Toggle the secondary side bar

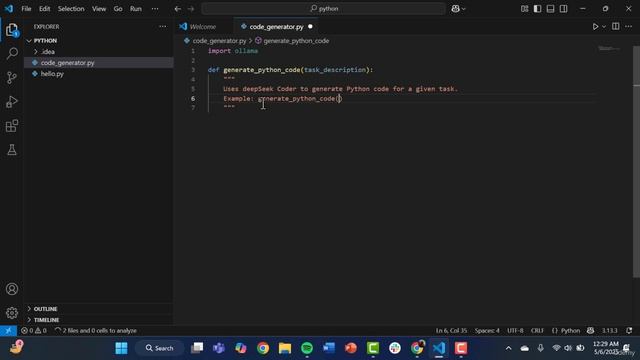click(563, 9)
